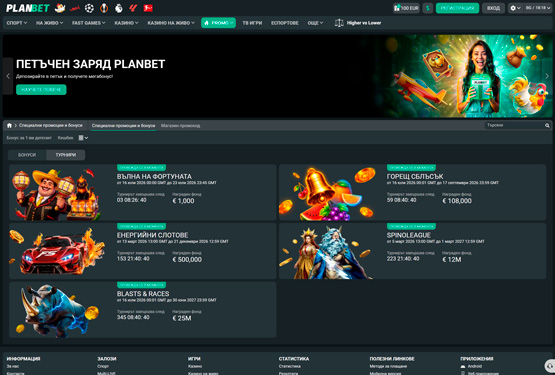This screenshot has height=375, width=555.
Task: Open the ВЪЛНА НА ФОРТУНАТА tournament image
Action: tap(57, 193)
